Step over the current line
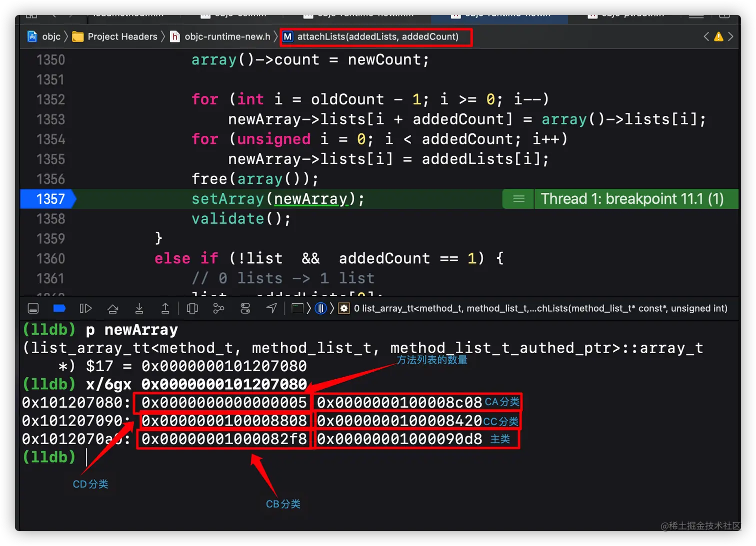The height and width of the screenshot is (546, 756). point(113,309)
